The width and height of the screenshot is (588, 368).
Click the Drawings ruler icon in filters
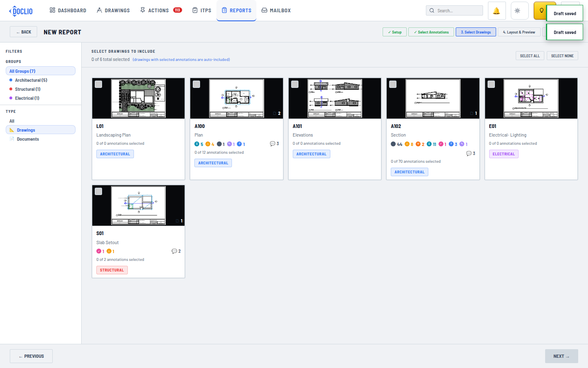point(12,130)
